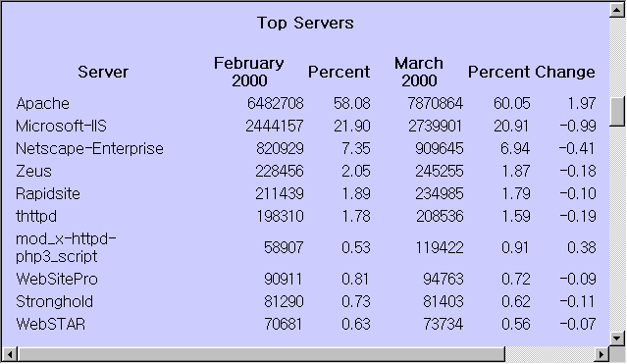Image resolution: width=627 pixels, height=364 pixels.
Task: Click the Percent Change header
Action: click(532, 72)
